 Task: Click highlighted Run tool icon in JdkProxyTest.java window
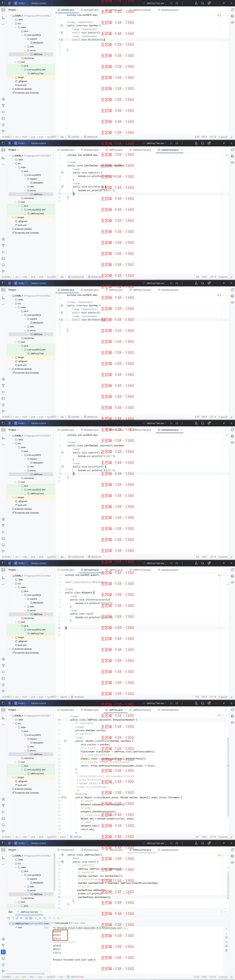pyautogui.click(x=3, y=952)
